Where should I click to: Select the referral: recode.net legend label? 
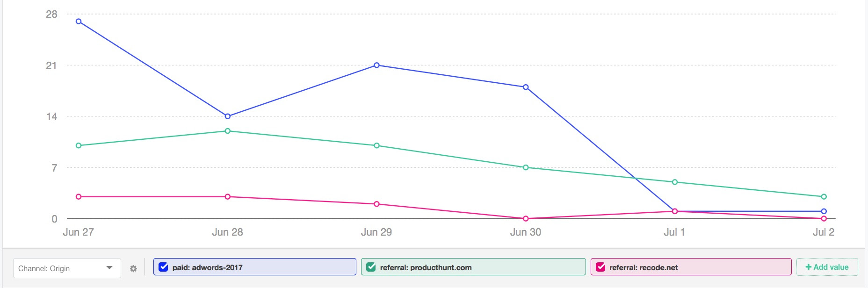pyautogui.click(x=644, y=267)
